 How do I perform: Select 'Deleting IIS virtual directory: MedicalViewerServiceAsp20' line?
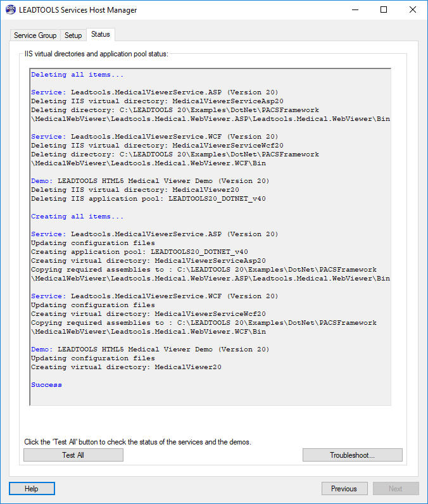157,101
